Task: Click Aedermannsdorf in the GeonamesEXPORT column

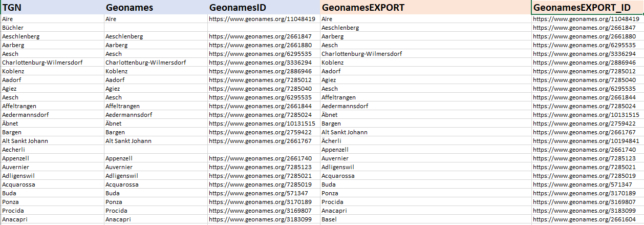Action: click(345, 106)
